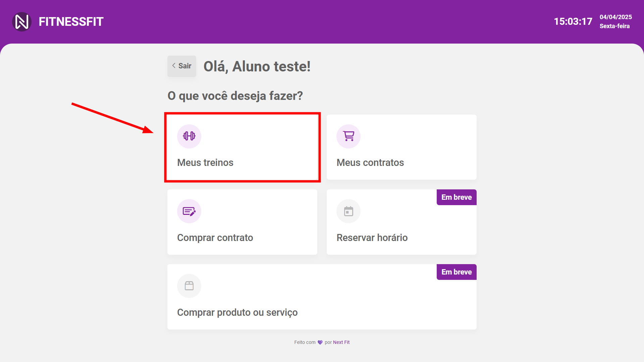Follow the Next Fit footer link
This screenshot has height=362, width=644.
click(341, 342)
